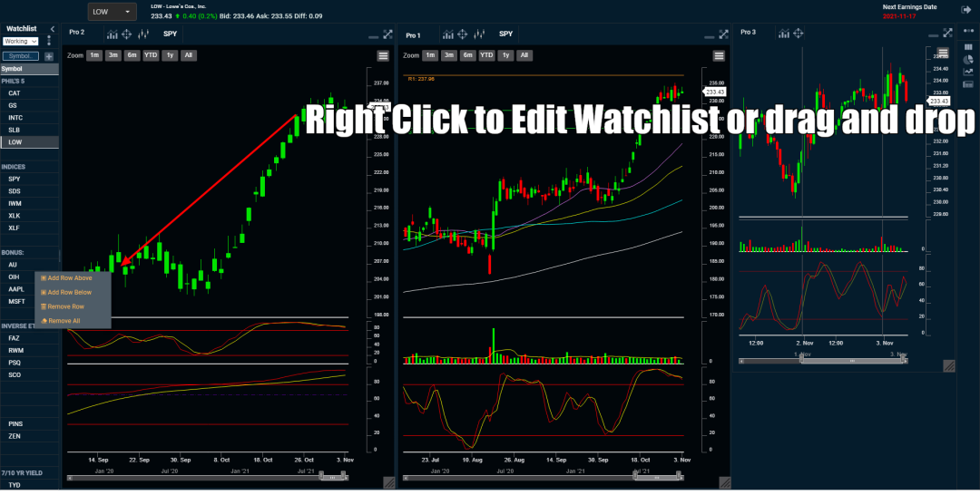Change chart type icon in Pro 2
This screenshot has height=495, width=980.
coord(143,34)
